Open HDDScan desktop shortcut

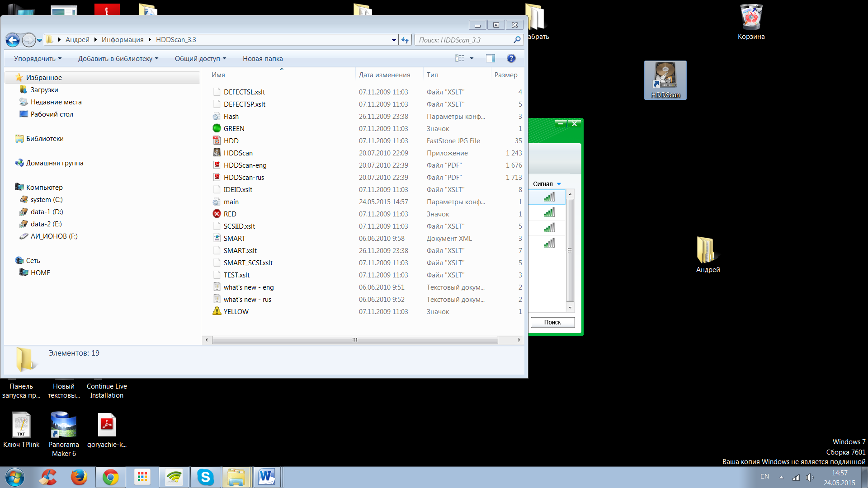[665, 80]
